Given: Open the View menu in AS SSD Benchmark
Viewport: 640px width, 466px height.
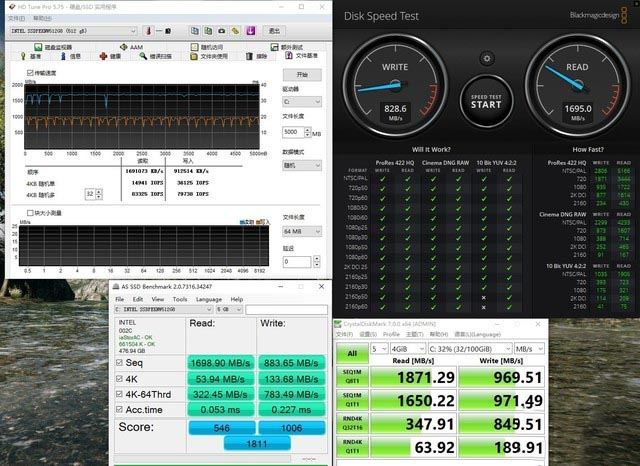Looking at the screenshot, I should [158, 299].
